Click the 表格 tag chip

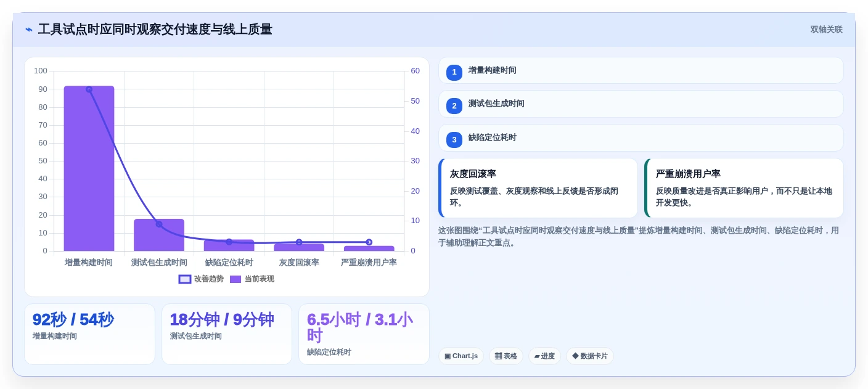click(x=506, y=356)
